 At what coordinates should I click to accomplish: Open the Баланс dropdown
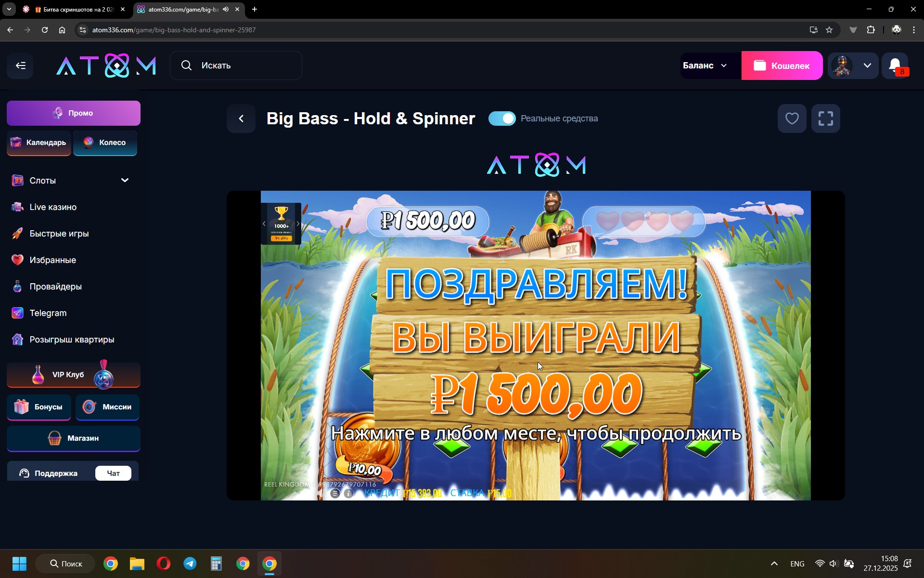705,66
